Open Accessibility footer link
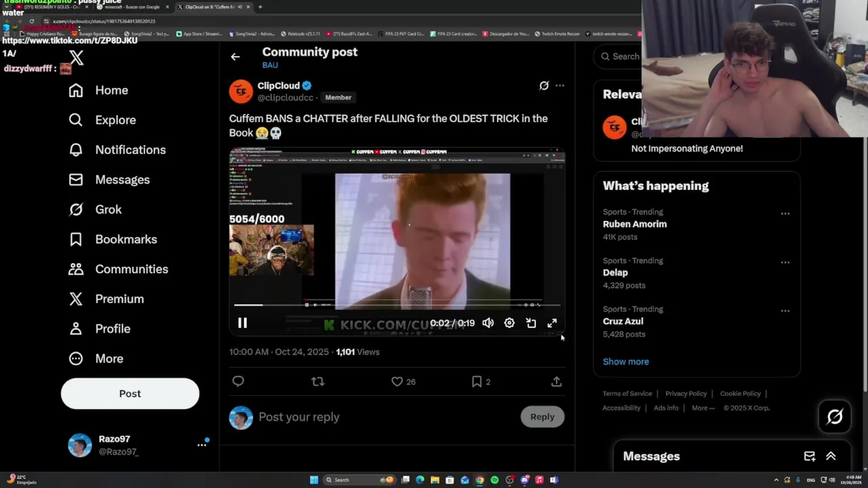This screenshot has width=868, height=488. pos(621,408)
